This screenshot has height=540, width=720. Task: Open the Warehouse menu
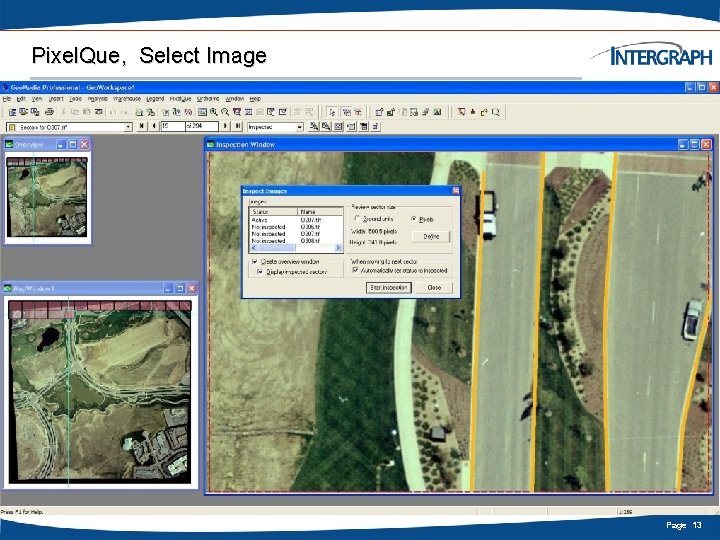(x=127, y=99)
